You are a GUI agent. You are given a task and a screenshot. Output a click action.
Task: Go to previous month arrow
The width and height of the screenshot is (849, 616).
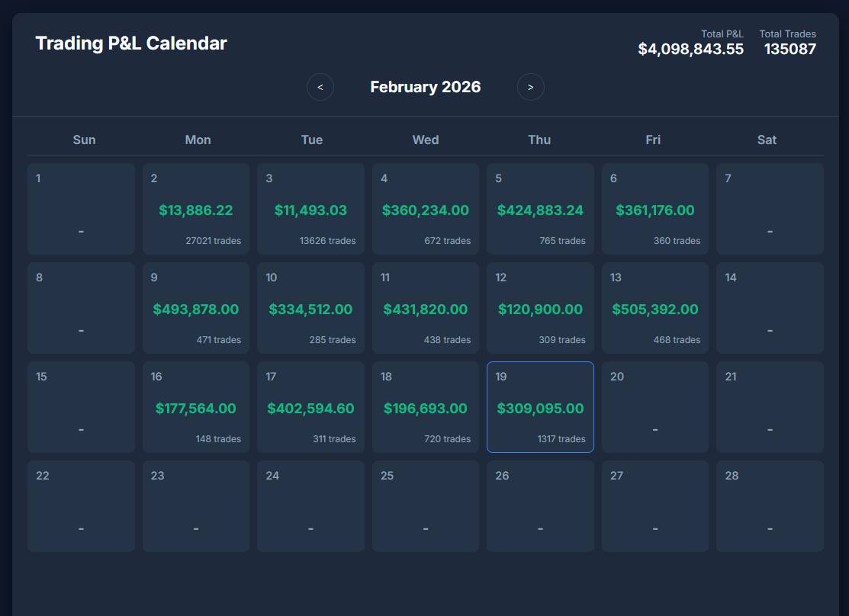(x=320, y=87)
